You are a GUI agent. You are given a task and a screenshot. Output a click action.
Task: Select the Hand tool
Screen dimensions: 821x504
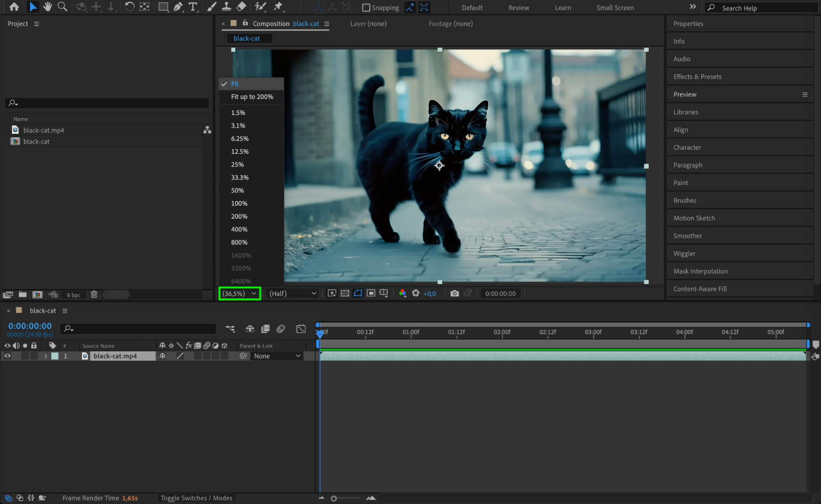[x=48, y=7]
